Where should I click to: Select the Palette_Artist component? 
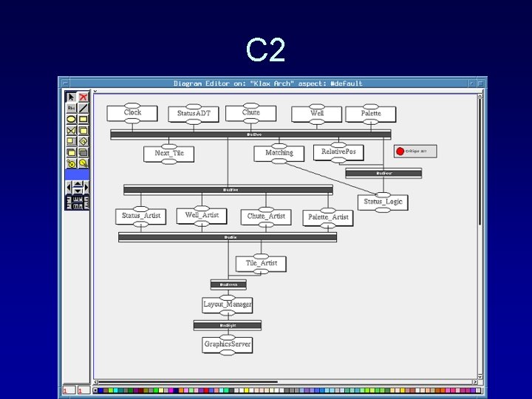(x=328, y=218)
